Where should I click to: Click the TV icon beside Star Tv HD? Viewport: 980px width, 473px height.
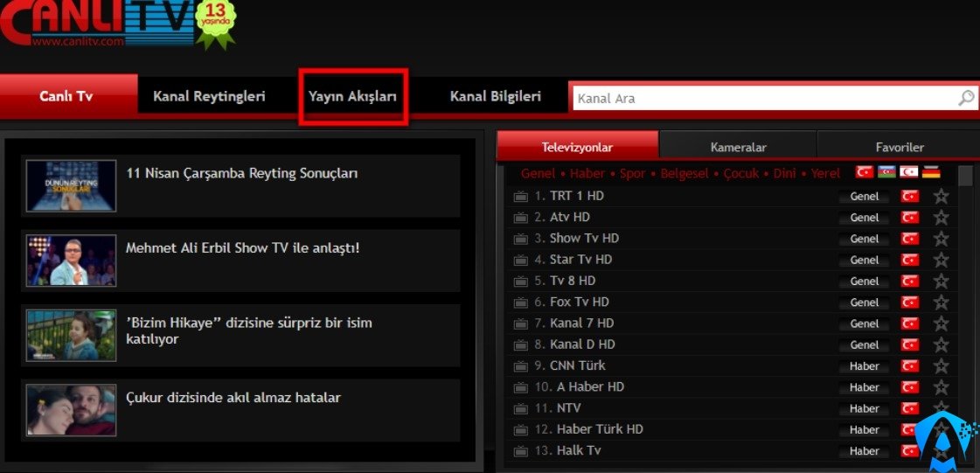pos(521,261)
